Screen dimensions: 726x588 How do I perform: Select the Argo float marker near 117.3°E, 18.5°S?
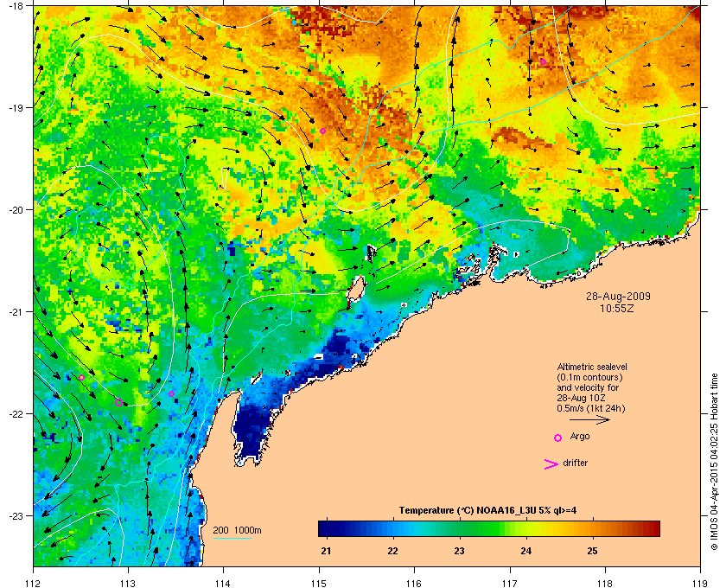click(543, 61)
